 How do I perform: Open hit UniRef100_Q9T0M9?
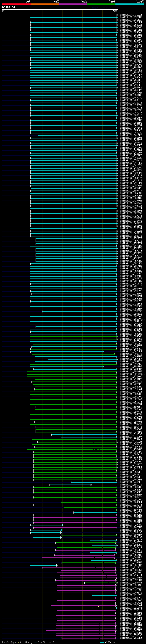[x=131, y=17]
